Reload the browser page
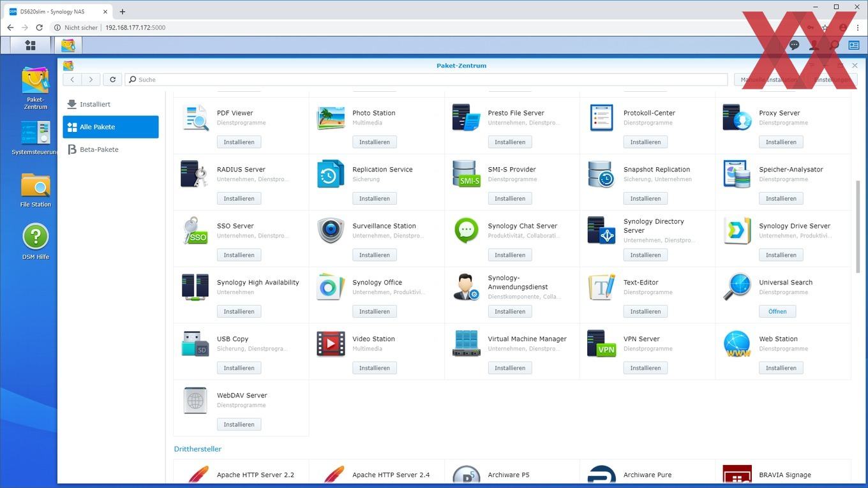Image resolution: width=868 pixels, height=488 pixels. point(39,27)
